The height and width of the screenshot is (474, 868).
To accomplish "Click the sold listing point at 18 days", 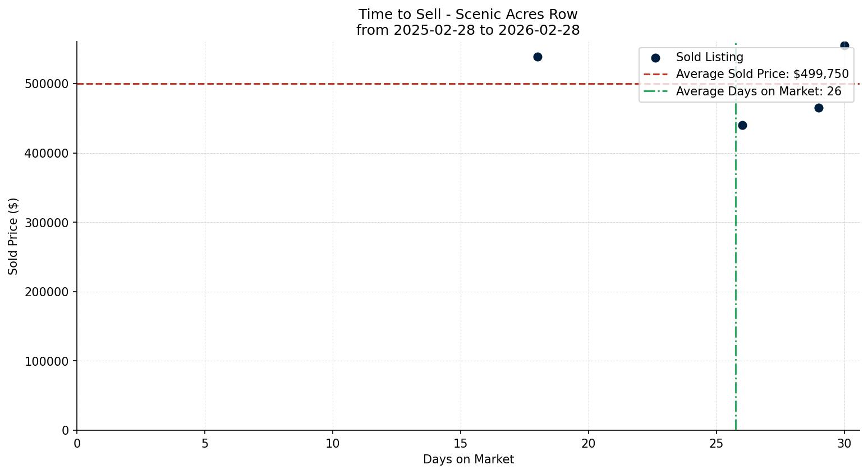I will [x=538, y=57].
